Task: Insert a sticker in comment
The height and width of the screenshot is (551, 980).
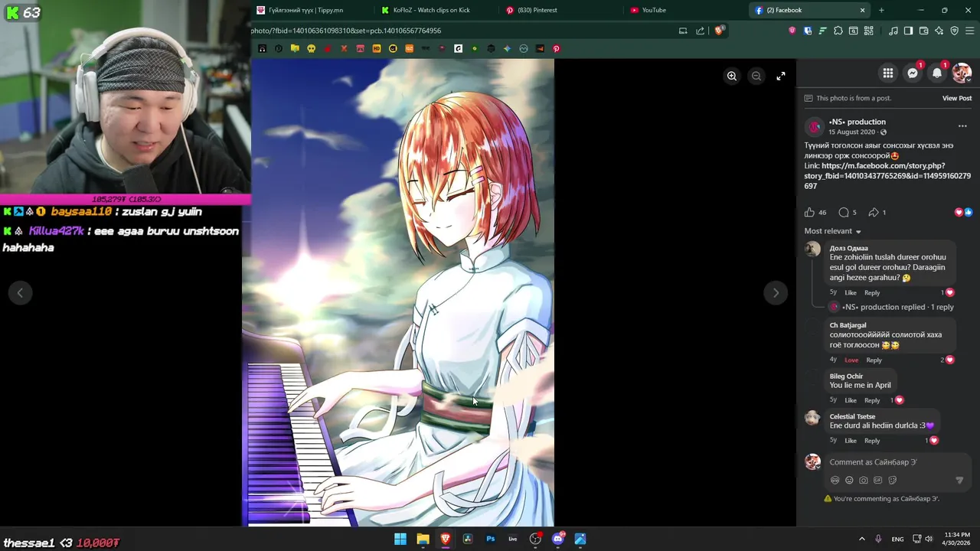Action: [893, 481]
